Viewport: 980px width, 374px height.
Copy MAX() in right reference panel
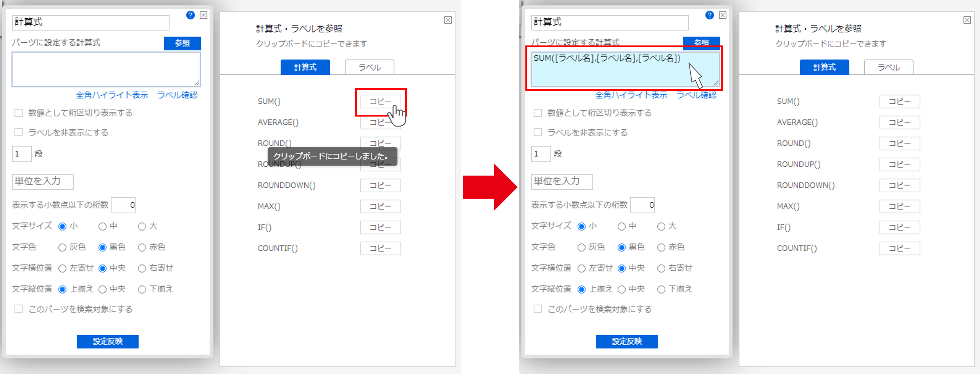click(x=900, y=206)
